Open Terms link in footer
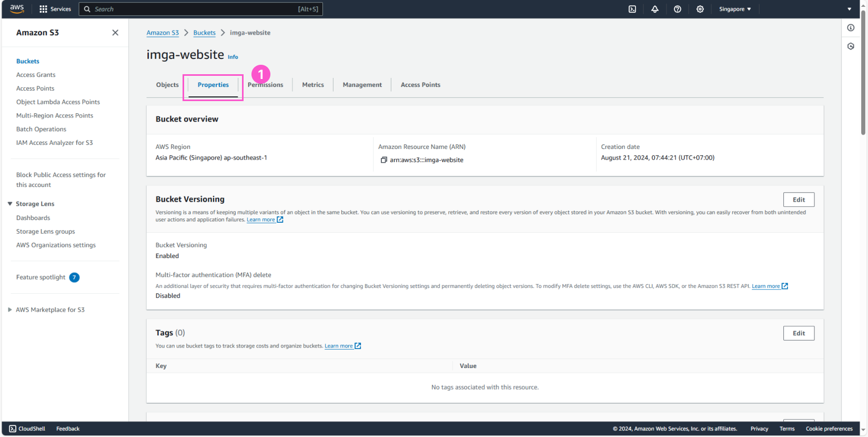 pyautogui.click(x=787, y=429)
